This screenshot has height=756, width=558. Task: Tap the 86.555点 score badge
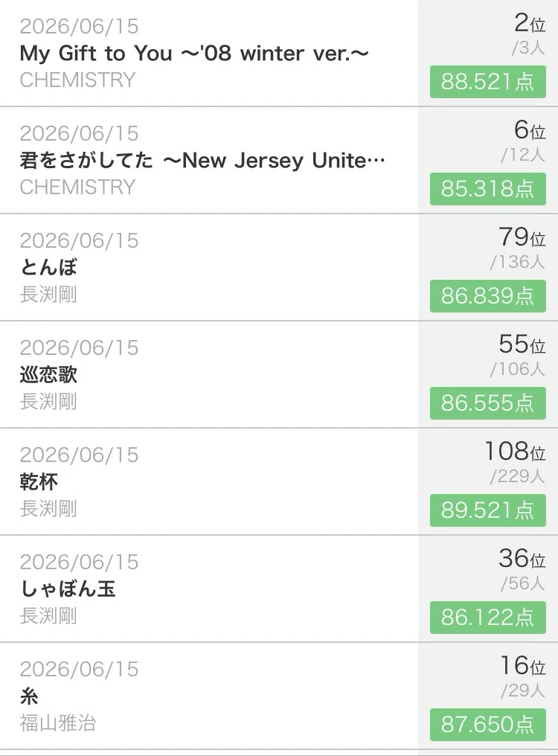(487, 403)
